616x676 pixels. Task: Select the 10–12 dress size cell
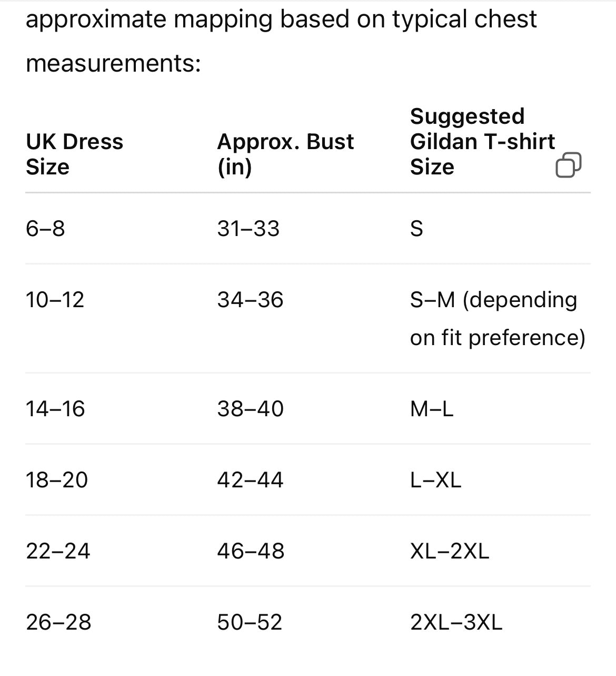point(55,300)
